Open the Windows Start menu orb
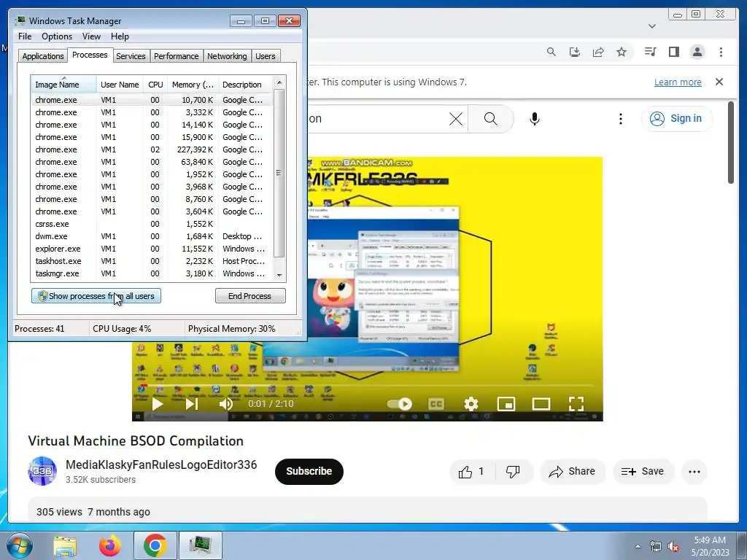 click(x=18, y=545)
